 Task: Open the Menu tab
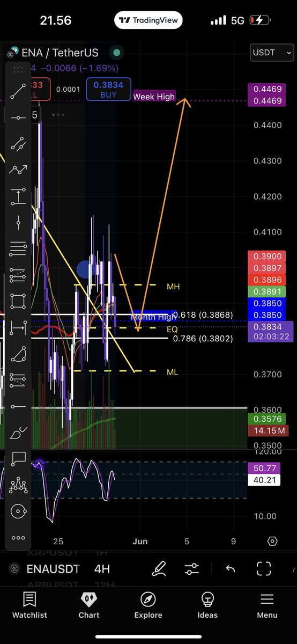tap(266, 605)
